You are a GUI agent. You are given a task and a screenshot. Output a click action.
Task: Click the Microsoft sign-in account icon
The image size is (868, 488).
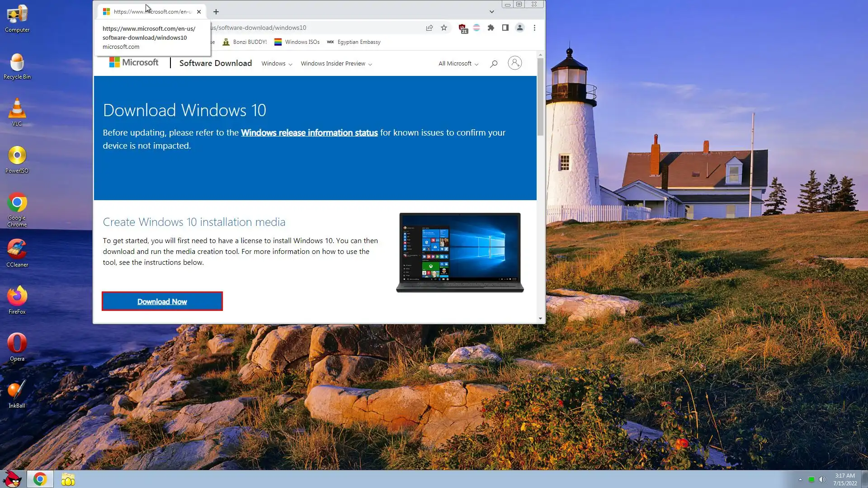(514, 63)
